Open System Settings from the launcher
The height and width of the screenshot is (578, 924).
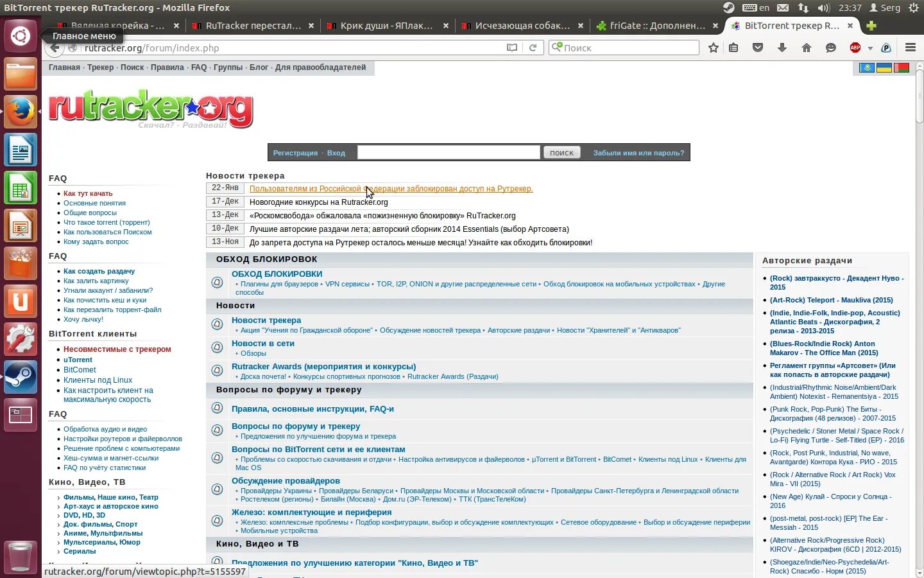[x=21, y=340]
